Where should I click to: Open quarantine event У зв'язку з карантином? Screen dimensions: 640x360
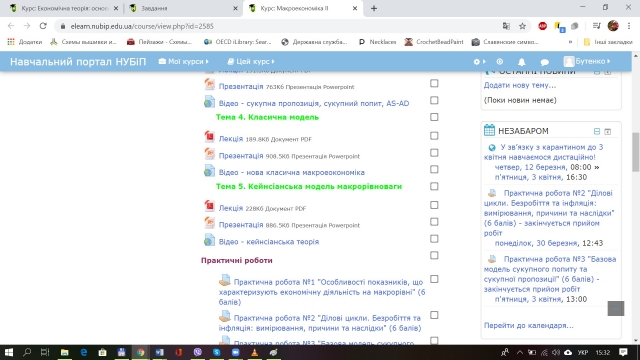pyautogui.click(x=544, y=152)
